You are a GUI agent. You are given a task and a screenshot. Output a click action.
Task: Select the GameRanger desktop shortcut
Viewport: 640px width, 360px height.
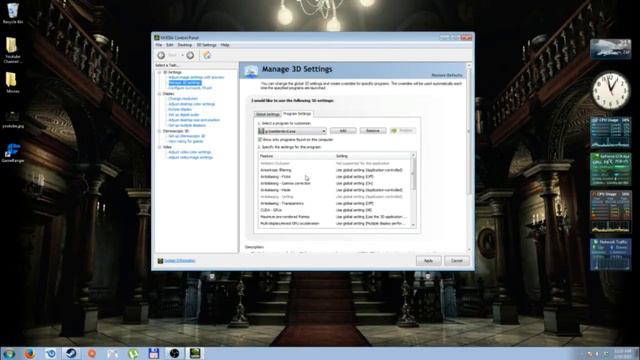[13, 153]
